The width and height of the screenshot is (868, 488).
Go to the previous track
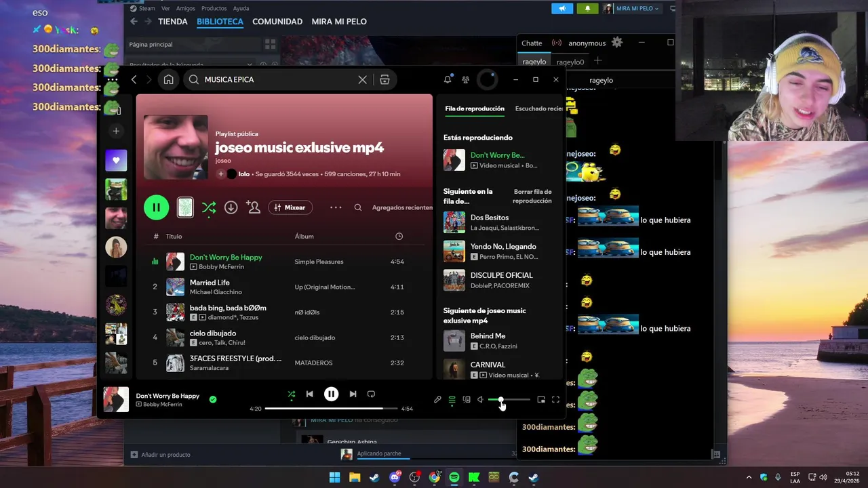309,394
